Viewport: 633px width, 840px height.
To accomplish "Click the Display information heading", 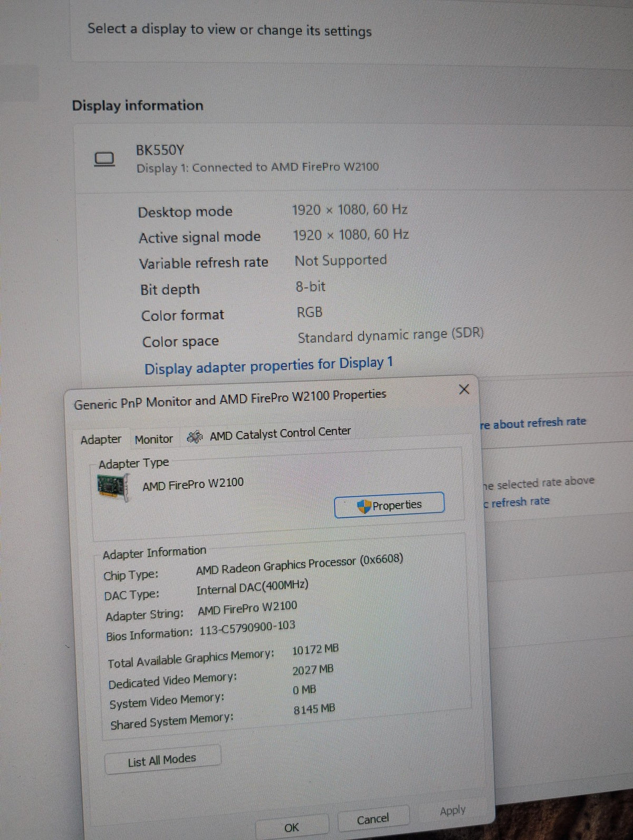I will [138, 105].
